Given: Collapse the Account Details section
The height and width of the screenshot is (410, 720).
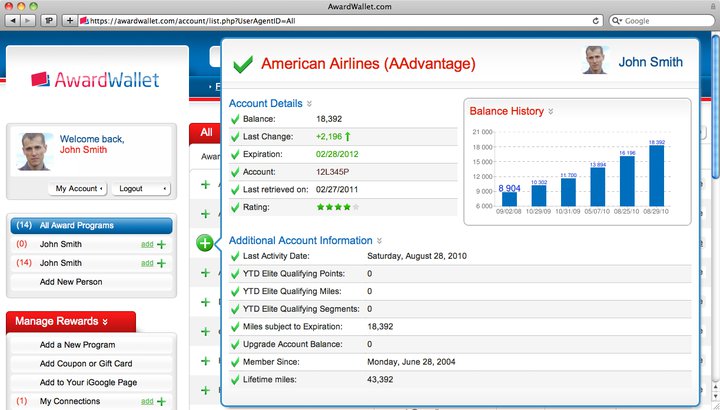Looking at the screenshot, I should [309, 103].
